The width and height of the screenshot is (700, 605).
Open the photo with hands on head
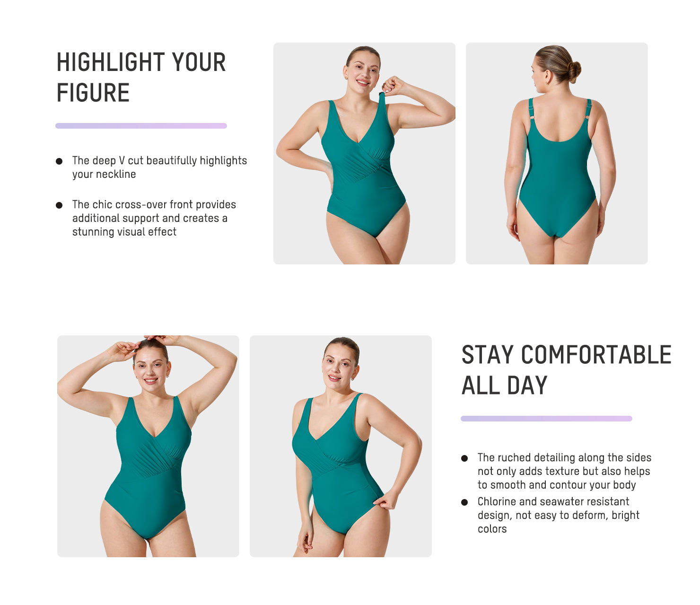pyautogui.click(x=148, y=446)
